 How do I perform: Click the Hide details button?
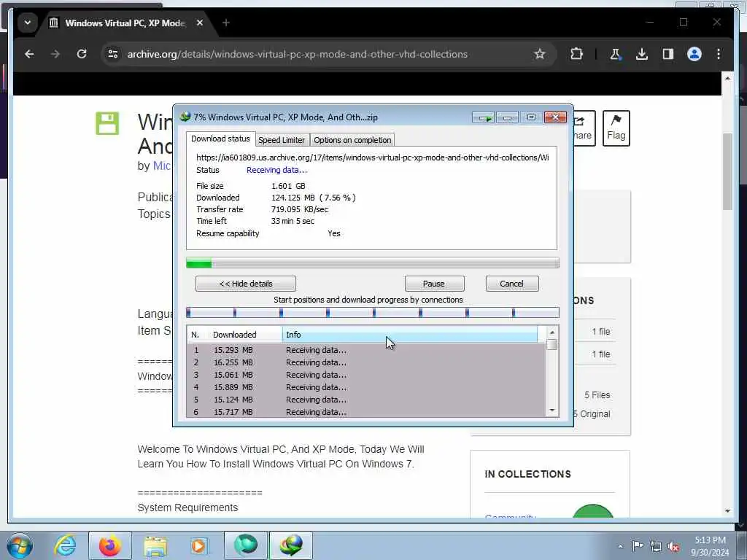pos(246,284)
